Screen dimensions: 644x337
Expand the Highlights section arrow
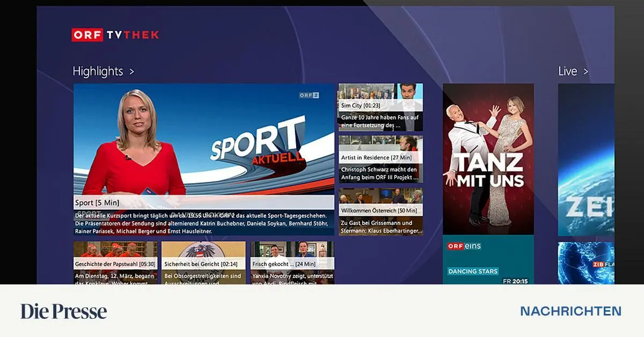[x=131, y=71]
